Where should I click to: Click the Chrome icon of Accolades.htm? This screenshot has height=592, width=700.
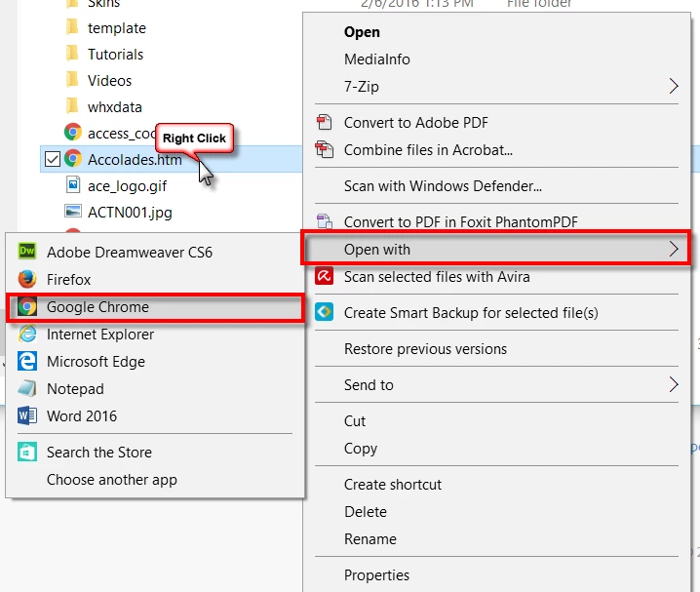point(73,159)
